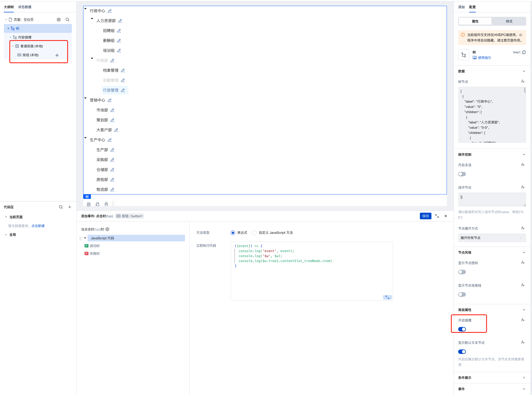Click the edit pencil next to 营销中心

[110, 100]
